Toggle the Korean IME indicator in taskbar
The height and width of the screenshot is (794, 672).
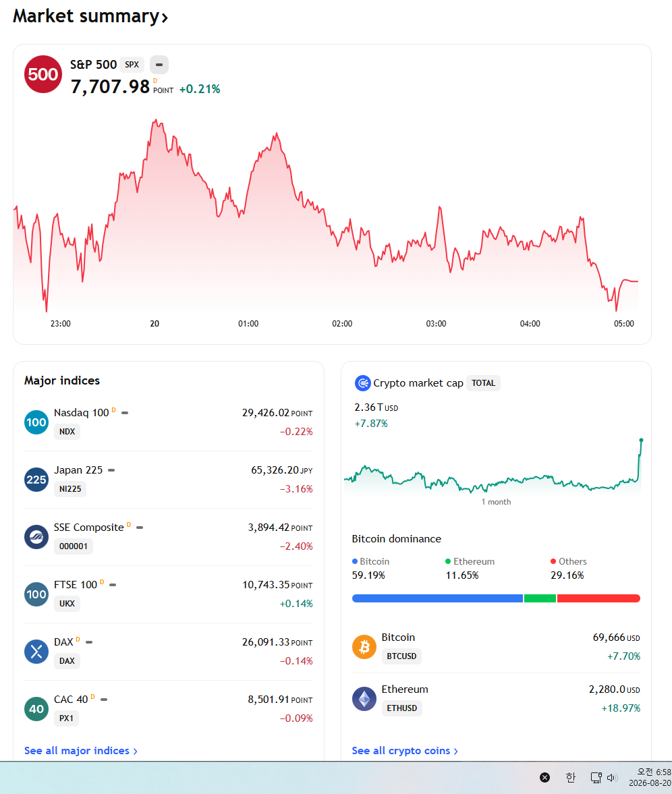(571, 777)
